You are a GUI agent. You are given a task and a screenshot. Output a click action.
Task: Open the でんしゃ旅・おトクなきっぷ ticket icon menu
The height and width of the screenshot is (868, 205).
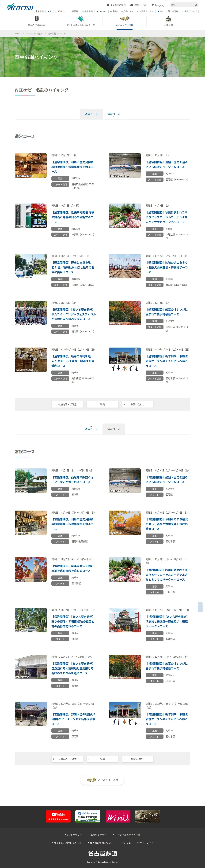(81, 21)
